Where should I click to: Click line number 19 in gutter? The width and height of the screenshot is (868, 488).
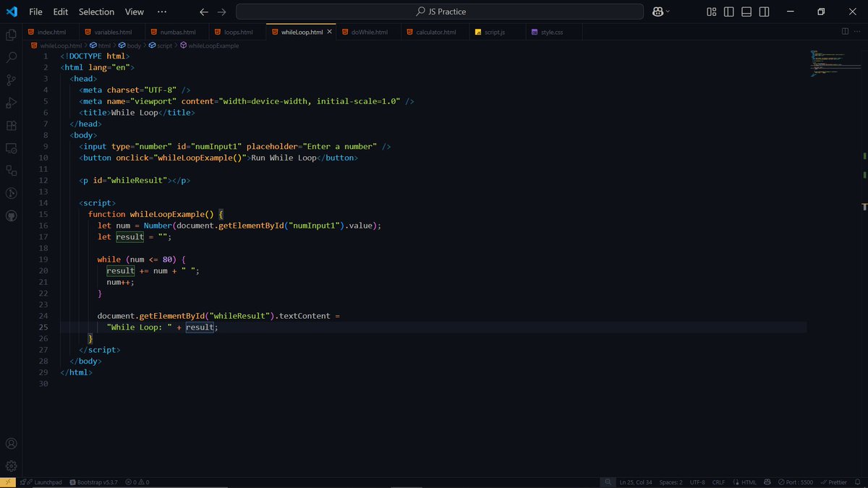(x=44, y=260)
